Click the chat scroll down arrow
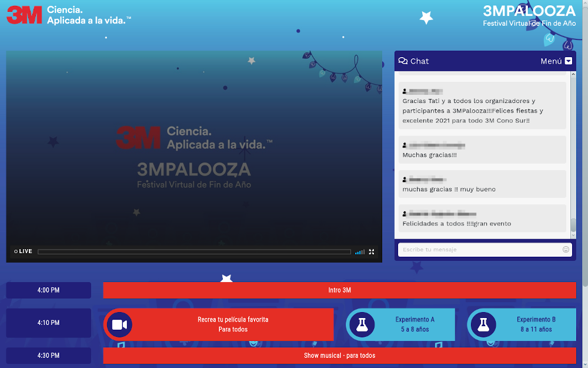The width and height of the screenshot is (588, 368). [573, 236]
